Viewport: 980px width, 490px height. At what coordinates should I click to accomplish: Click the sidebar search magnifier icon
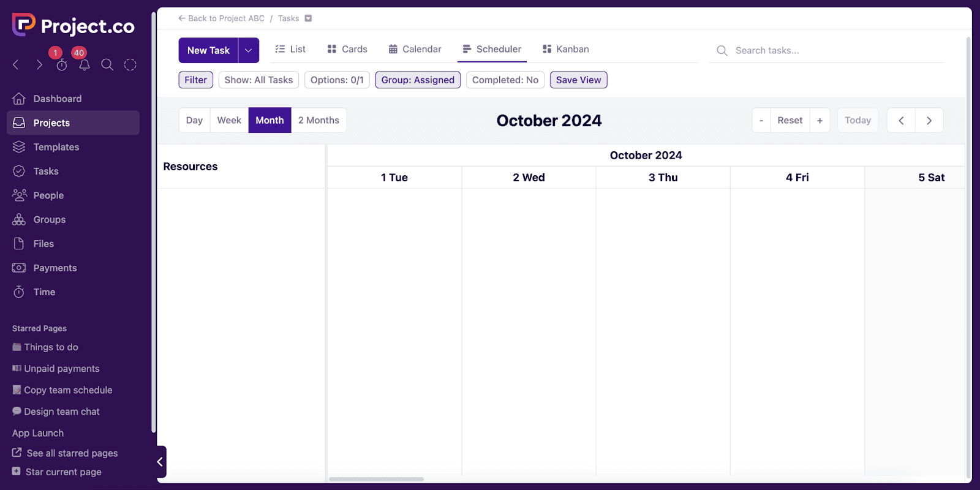tap(107, 65)
